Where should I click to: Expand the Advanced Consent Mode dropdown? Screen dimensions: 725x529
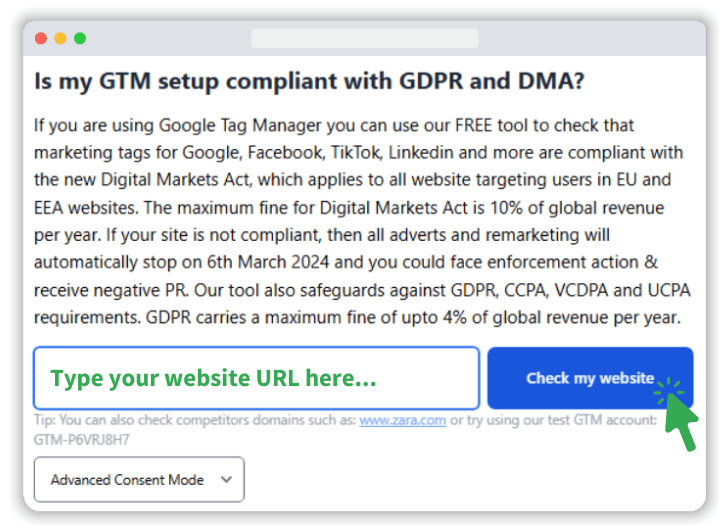(x=139, y=480)
